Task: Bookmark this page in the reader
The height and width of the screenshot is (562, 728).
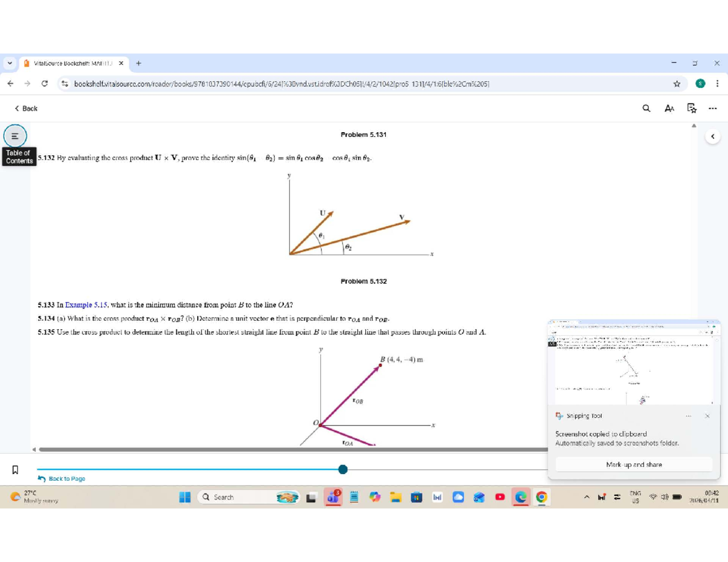Action: coord(15,469)
